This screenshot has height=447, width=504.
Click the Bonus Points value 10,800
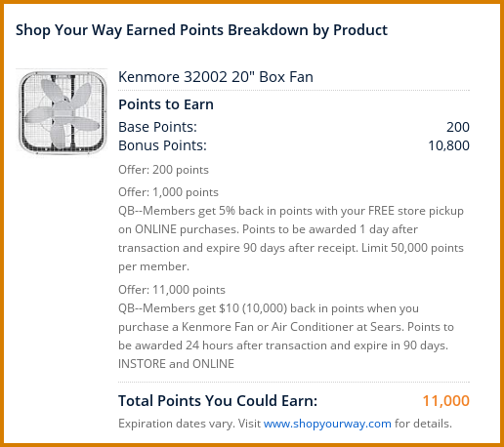[448, 145]
